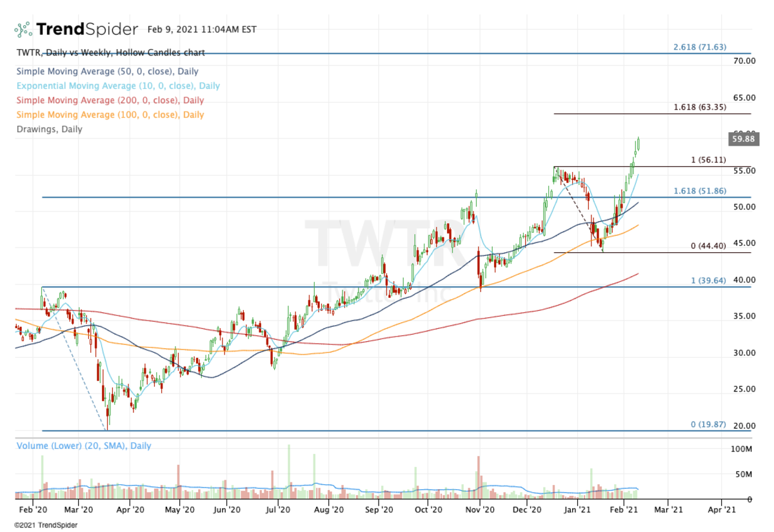Click the current price tag 59.88
Screen dimensions: 774x532
tap(745, 138)
